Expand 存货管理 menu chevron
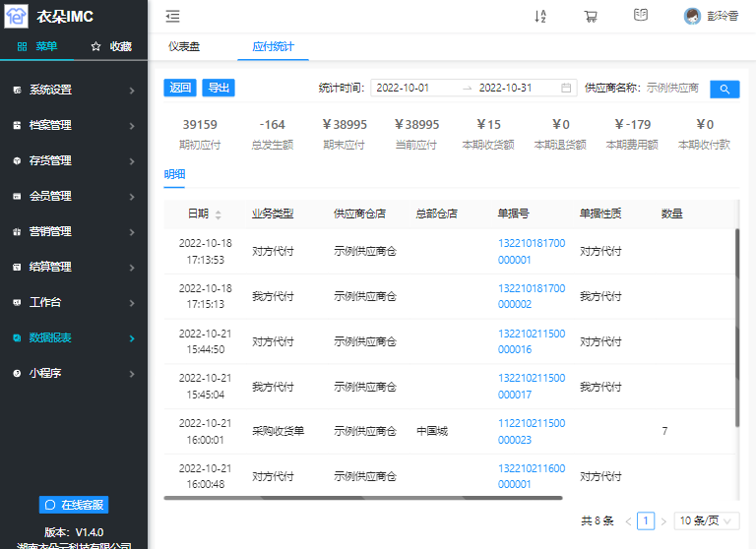Screen dimensions: 756x549 coord(132,161)
